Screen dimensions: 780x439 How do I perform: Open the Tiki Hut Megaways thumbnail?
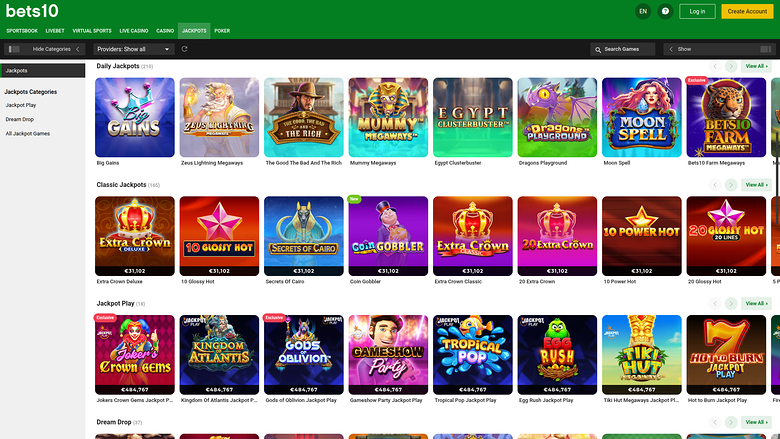[642, 355]
